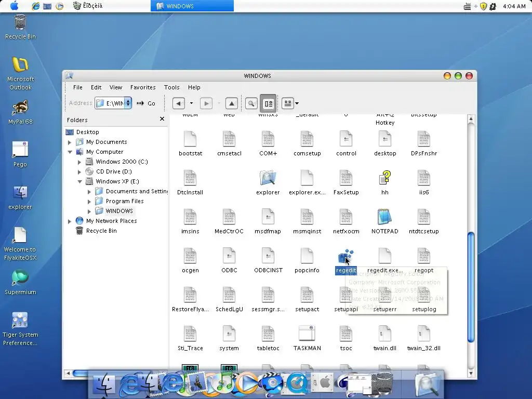Toggle the Folders pane toolbar button

click(269, 103)
